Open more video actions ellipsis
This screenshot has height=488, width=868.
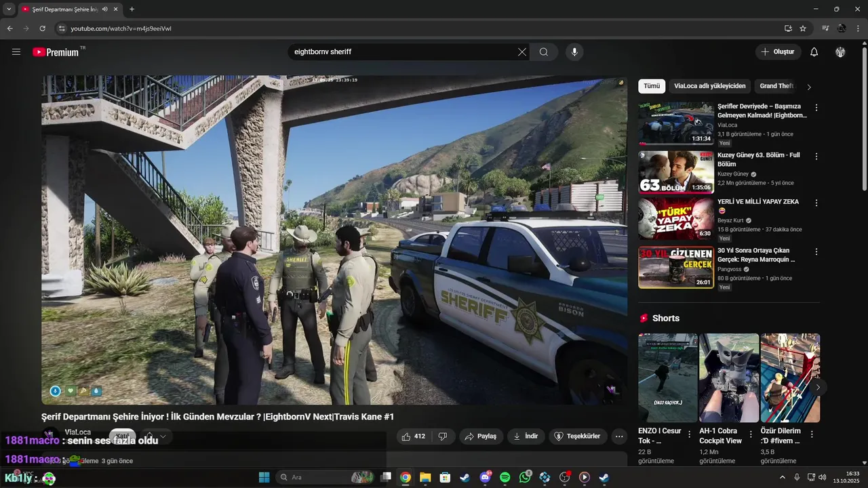tap(619, 436)
